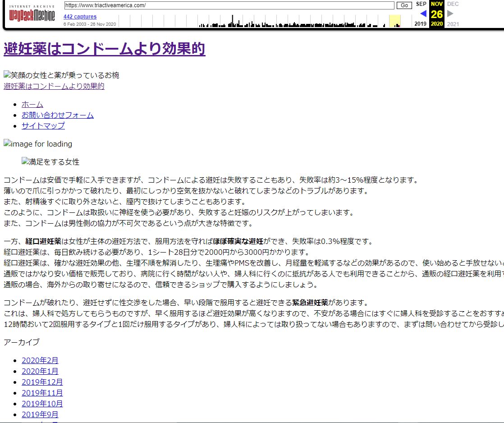Click the broken image of smiling woman

61,75
